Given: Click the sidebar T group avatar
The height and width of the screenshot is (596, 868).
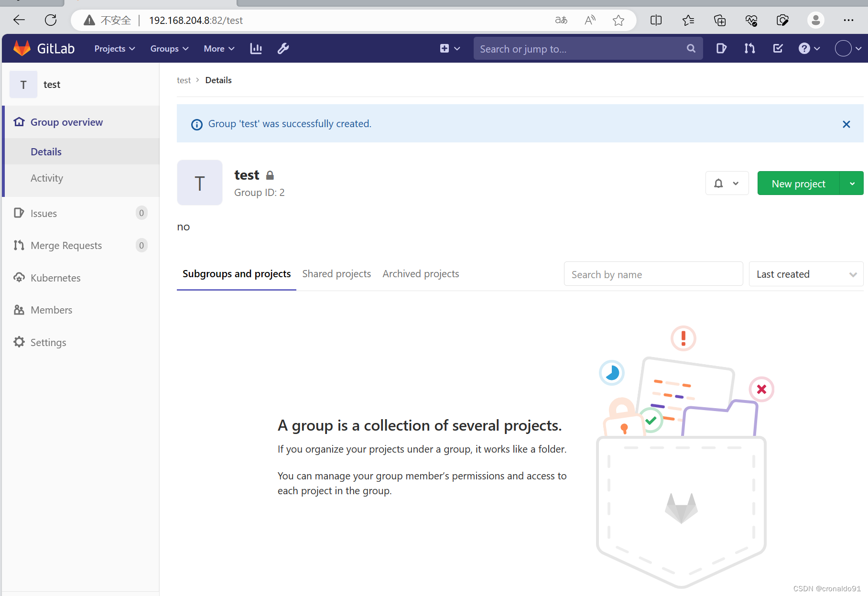Looking at the screenshot, I should [23, 85].
